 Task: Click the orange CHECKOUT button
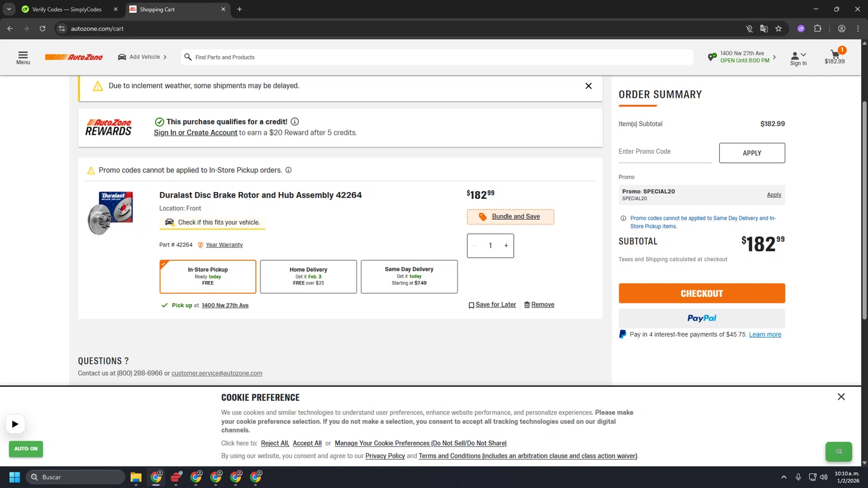pyautogui.click(x=701, y=293)
